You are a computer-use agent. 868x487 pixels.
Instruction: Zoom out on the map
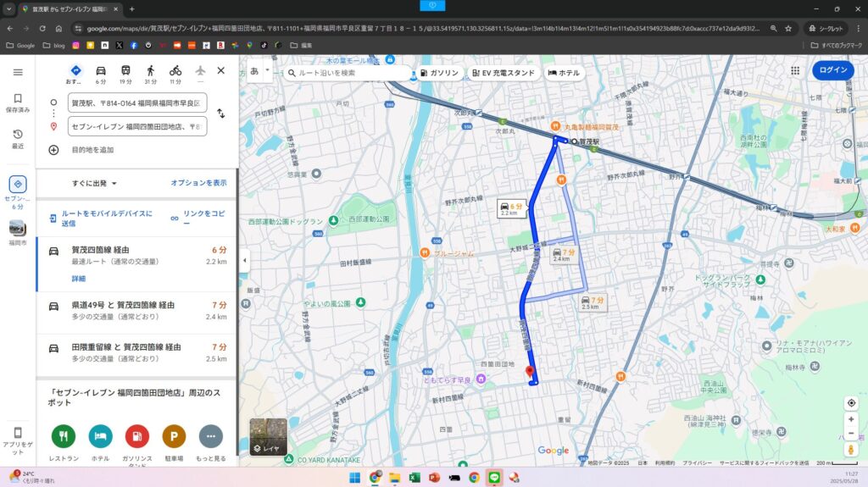coord(851,433)
